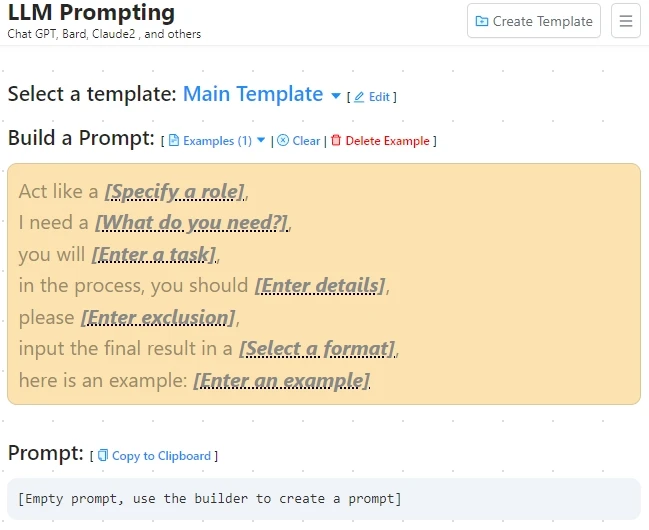The width and height of the screenshot is (649, 530).
Task: Open the [Select a format] placeholder
Action: coord(317,349)
